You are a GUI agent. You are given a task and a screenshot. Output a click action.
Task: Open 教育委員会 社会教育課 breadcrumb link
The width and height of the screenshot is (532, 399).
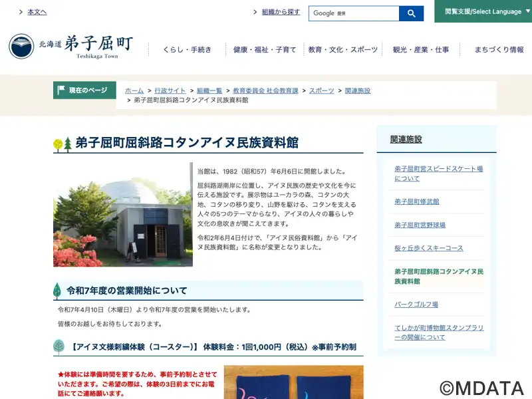click(265, 90)
